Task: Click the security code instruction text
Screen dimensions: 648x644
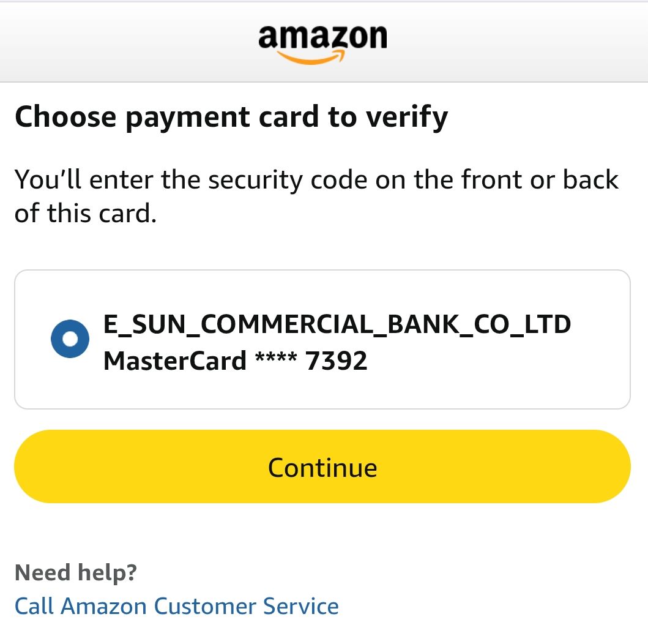Action: [316, 181]
